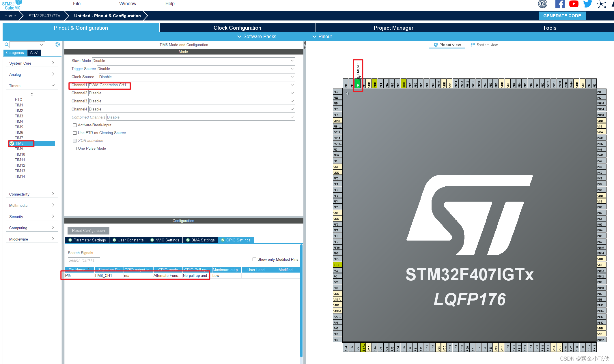
Task: Open the NVIC Settings tab
Action: tap(165, 240)
